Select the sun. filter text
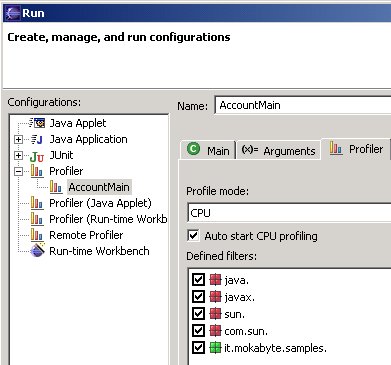Screen dimensions: 391x365 tap(235, 314)
